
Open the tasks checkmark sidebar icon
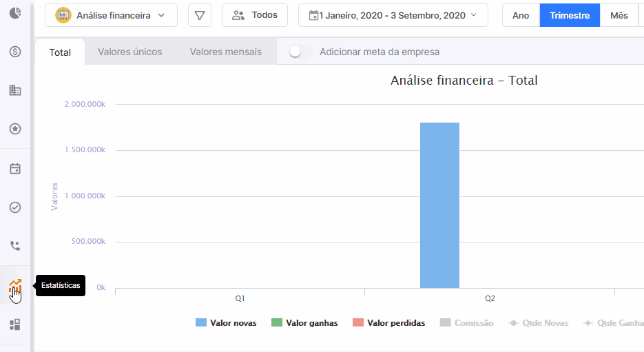click(x=15, y=207)
